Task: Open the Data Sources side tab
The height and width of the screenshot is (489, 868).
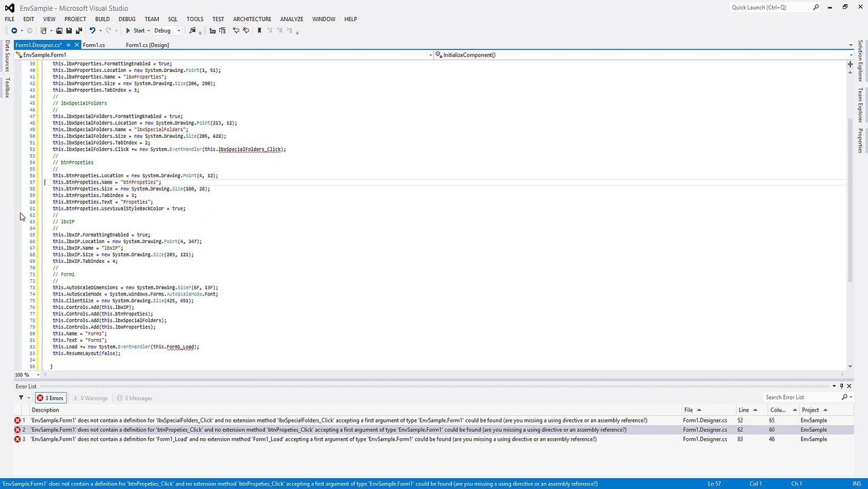Action: pyautogui.click(x=7, y=56)
